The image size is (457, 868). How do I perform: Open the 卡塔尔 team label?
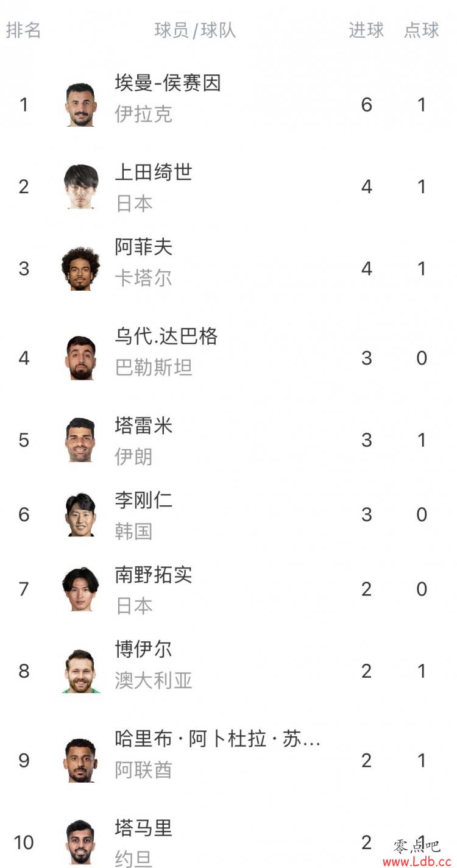click(144, 278)
